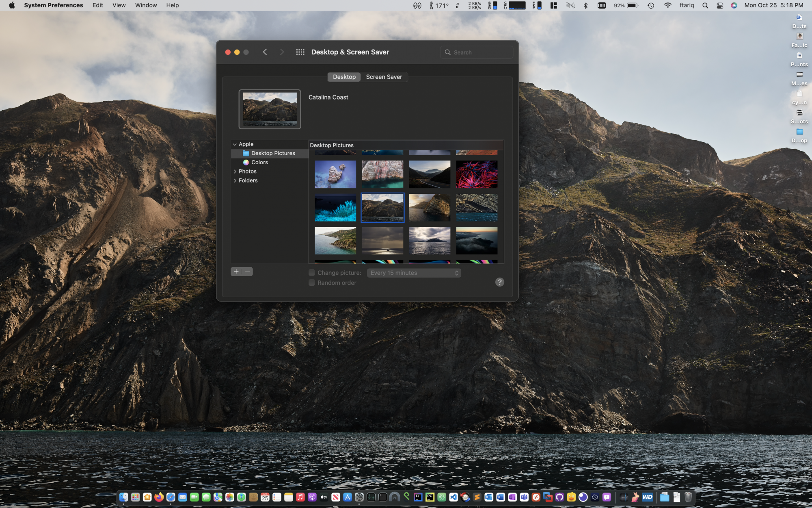Open Control Center in menu bar
The image size is (812, 508).
720,5
